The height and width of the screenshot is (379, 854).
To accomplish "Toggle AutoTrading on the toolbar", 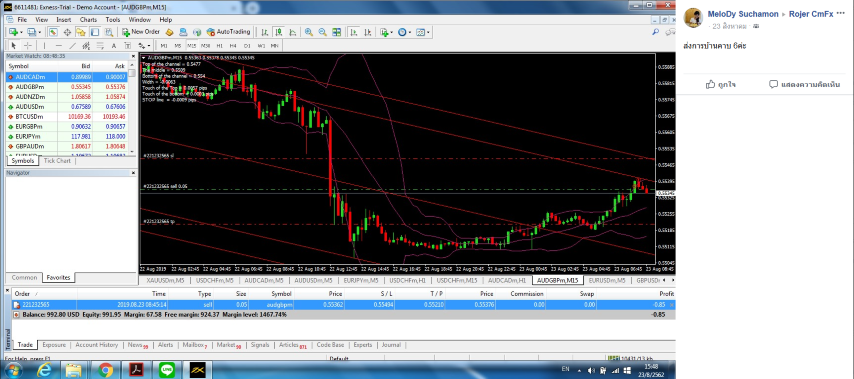I will pos(228,32).
